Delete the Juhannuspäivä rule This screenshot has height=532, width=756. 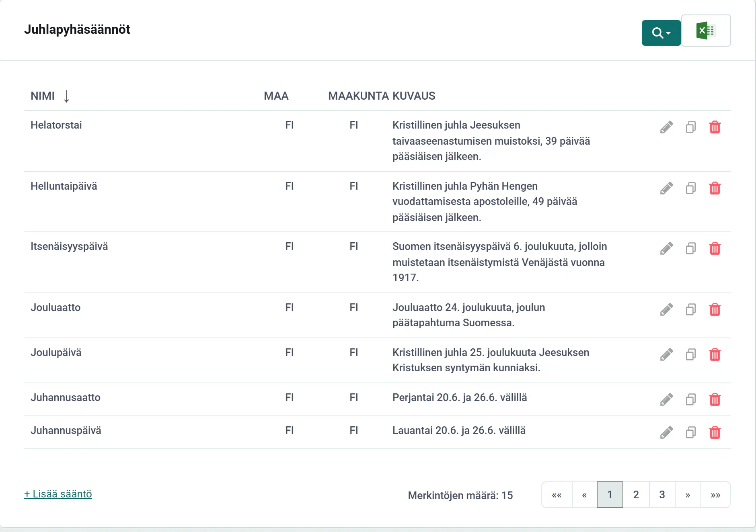point(715,433)
